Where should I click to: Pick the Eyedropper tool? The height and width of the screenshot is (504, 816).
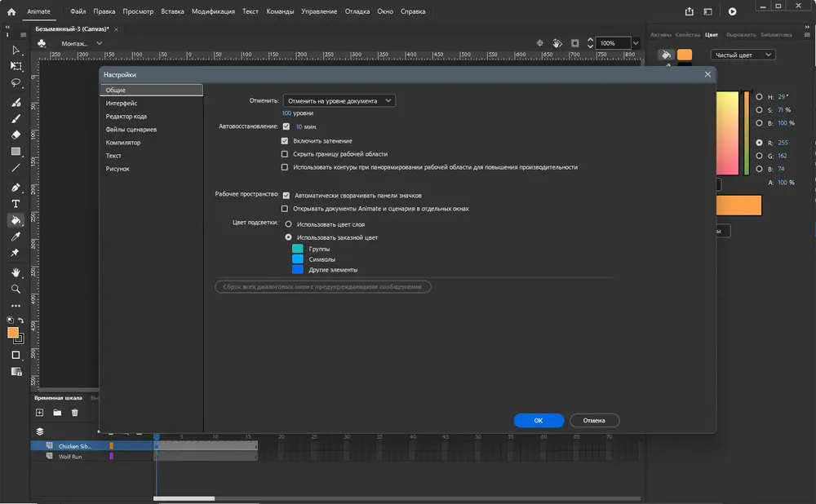pyautogui.click(x=16, y=237)
